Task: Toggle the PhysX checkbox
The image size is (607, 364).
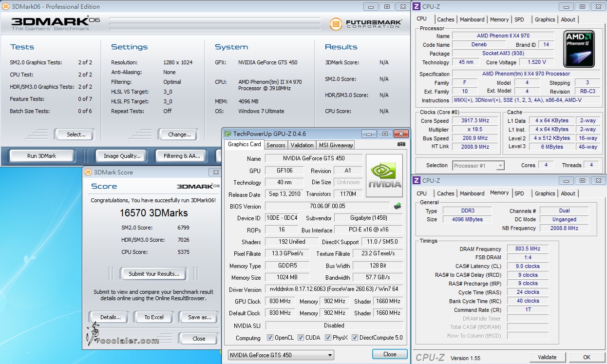Action: pos(328,338)
